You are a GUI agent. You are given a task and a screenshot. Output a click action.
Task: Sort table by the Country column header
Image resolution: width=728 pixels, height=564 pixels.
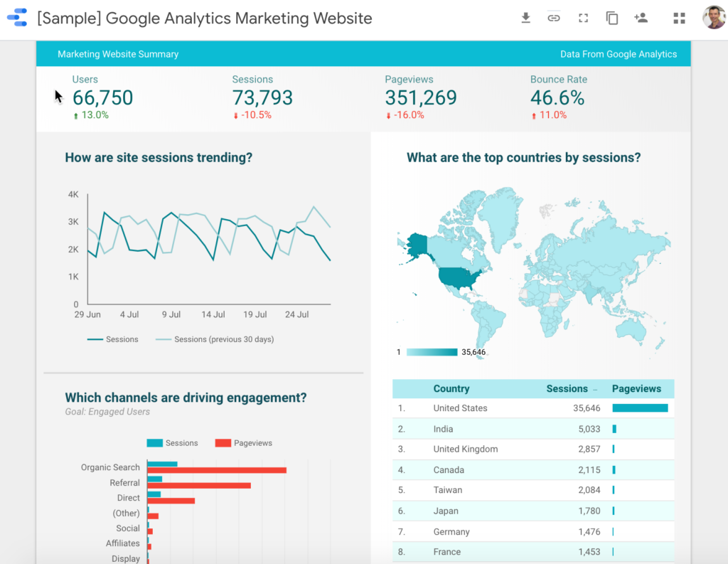451,389
